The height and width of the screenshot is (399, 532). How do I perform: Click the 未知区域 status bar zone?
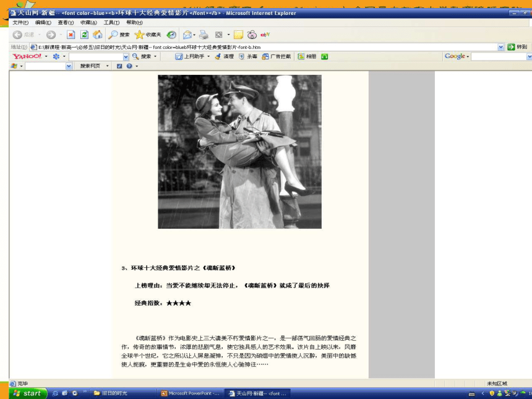[497, 384]
